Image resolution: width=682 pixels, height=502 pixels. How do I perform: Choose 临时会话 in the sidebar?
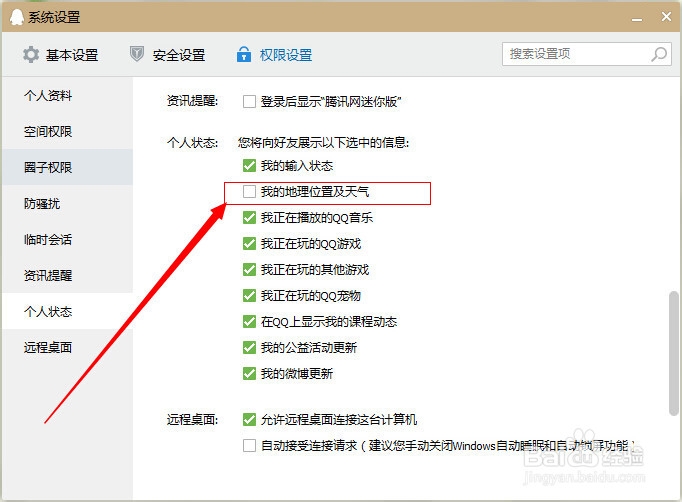pos(67,240)
